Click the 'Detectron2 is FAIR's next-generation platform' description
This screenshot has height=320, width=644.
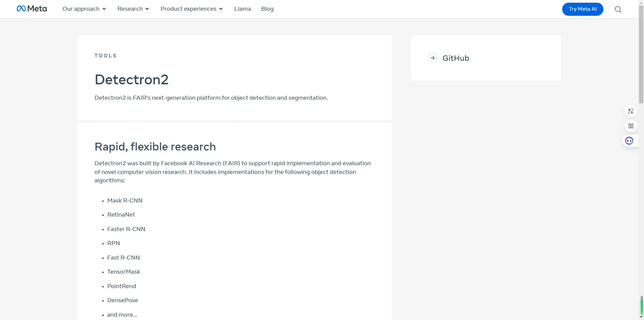click(211, 98)
